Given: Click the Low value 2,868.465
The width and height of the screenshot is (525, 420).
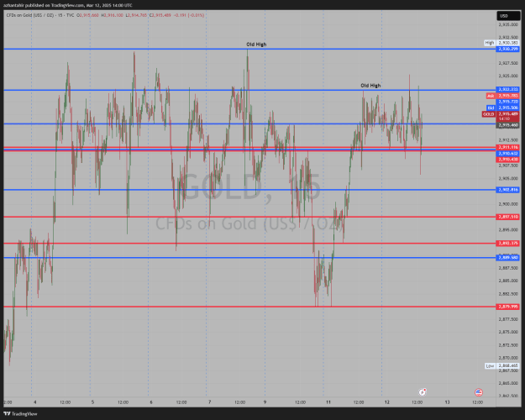Looking at the screenshot, I should coord(508,365).
